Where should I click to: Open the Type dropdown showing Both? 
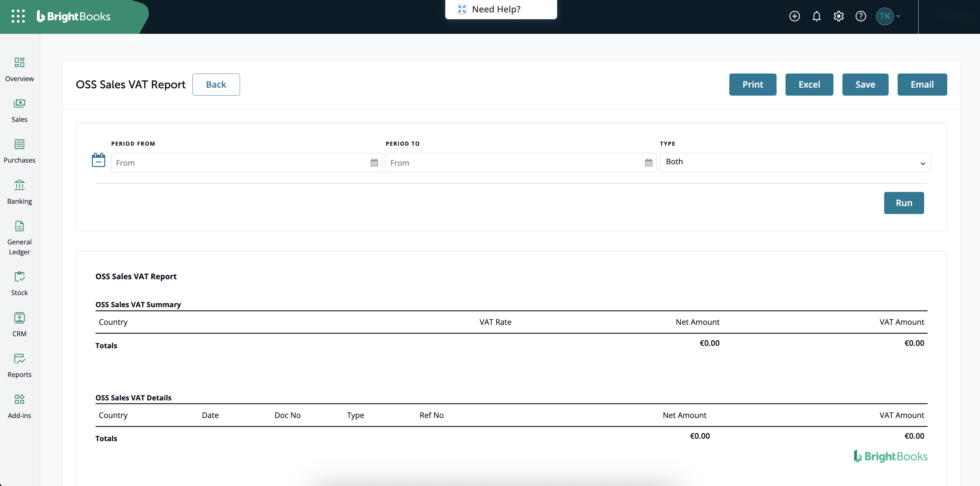coord(796,163)
